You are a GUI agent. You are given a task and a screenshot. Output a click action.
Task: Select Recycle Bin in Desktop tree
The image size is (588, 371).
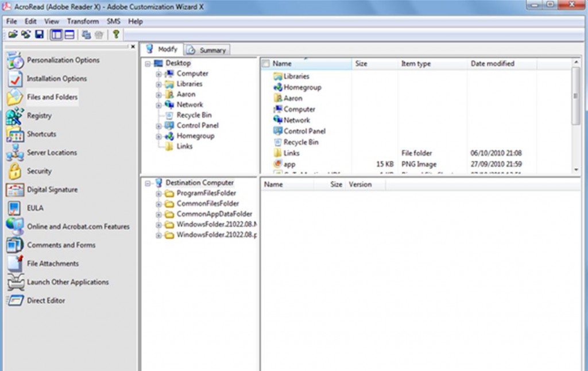pyautogui.click(x=194, y=115)
